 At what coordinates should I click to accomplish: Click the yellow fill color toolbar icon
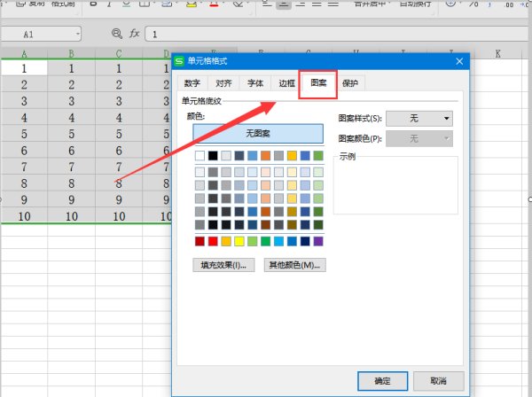[x=192, y=4]
